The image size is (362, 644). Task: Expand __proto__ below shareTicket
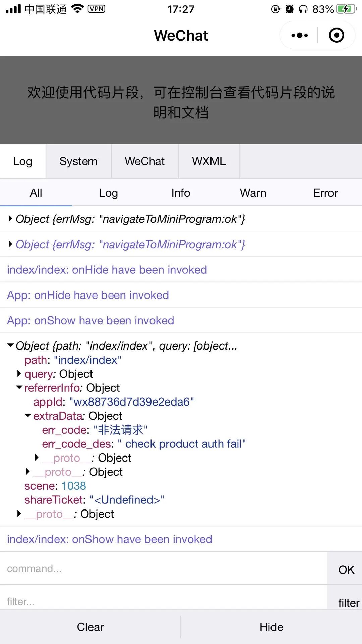[19, 514]
